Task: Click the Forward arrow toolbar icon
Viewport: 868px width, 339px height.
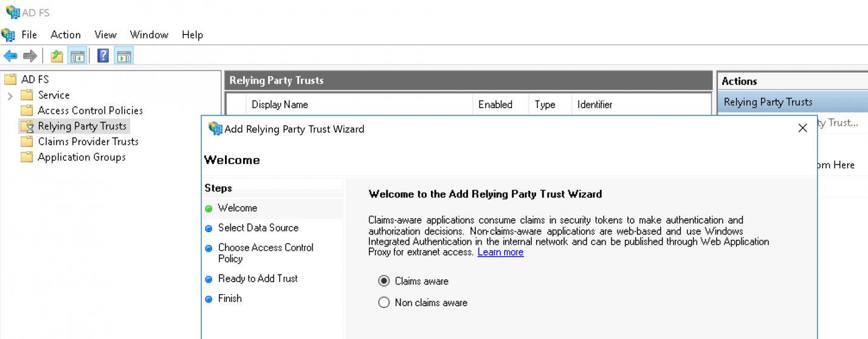Action: pyautogui.click(x=30, y=56)
